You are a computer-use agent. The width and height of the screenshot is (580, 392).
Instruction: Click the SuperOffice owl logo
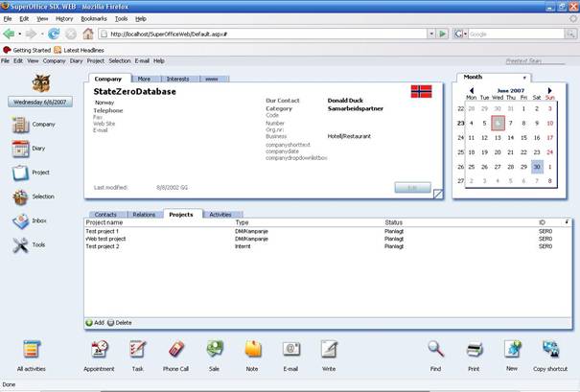(x=40, y=82)
